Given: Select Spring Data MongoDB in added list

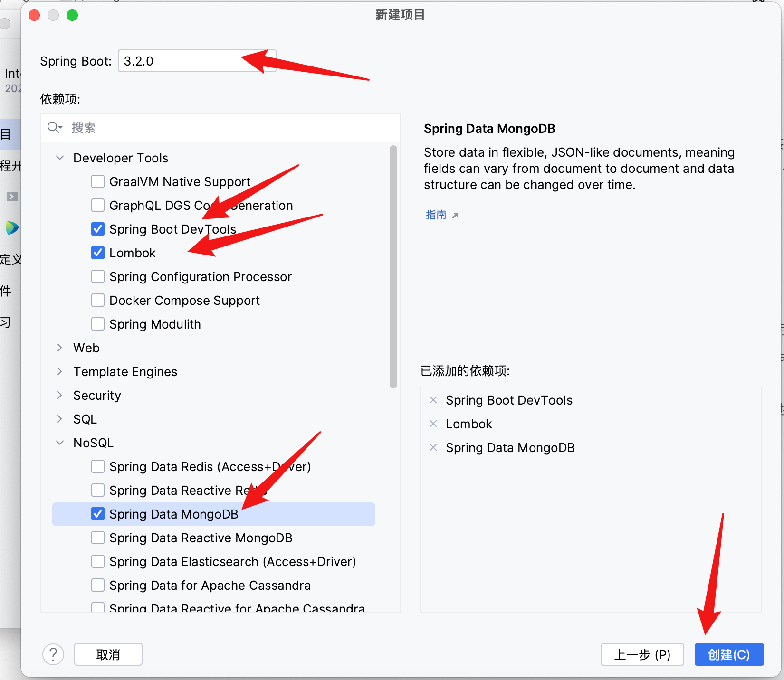Looking at the screenshot, I should click(510, 447).
